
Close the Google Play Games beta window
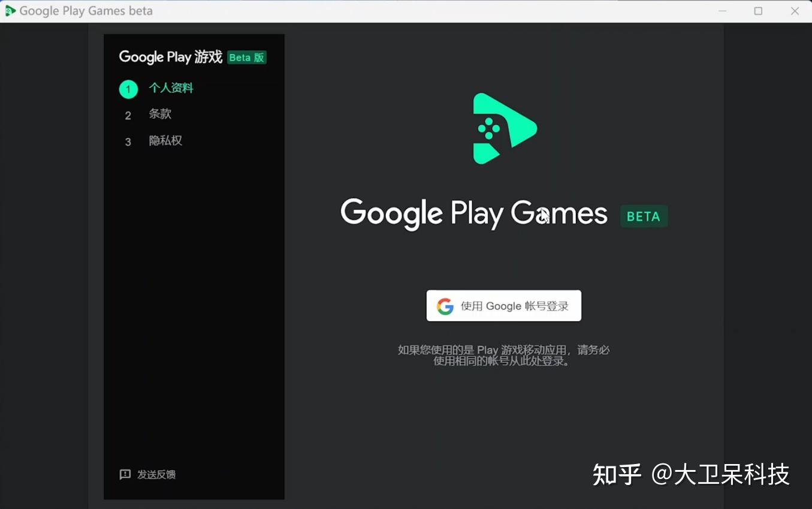[795, 11]
